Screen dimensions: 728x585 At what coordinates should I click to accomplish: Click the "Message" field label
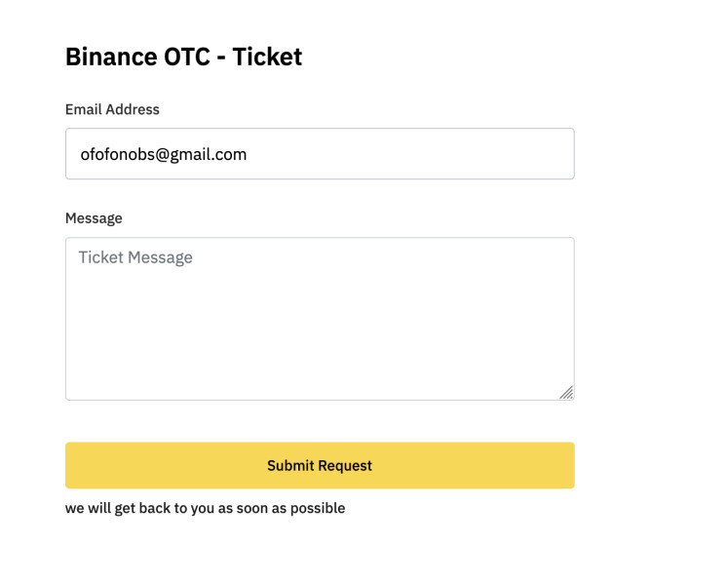point(94,218)
